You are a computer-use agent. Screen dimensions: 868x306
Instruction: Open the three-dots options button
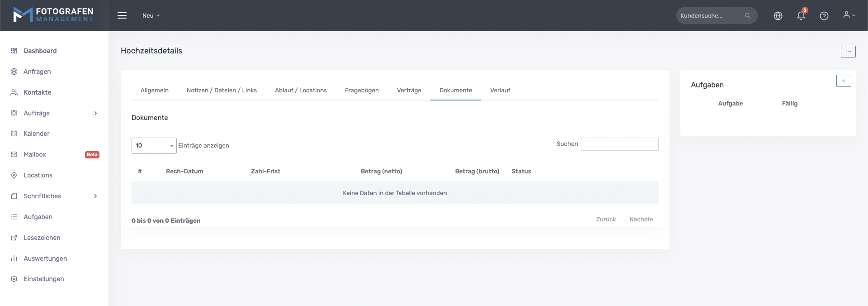pyautogui.click(x=848, y=52)
